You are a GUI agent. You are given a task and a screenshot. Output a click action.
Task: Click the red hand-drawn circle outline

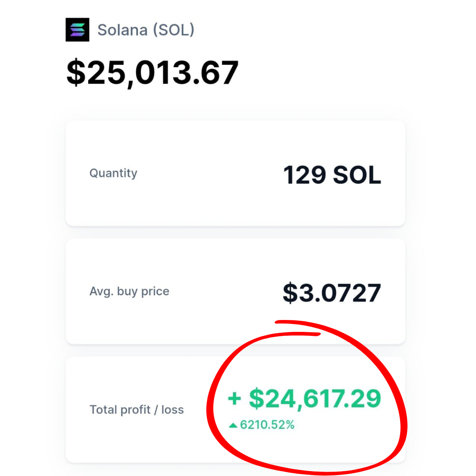[399, 423]
